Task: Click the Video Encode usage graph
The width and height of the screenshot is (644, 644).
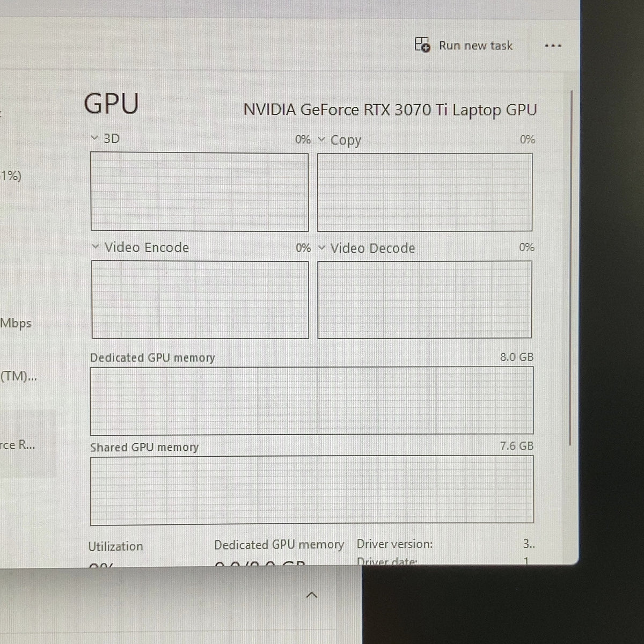Action: click(x=200, y=299)
